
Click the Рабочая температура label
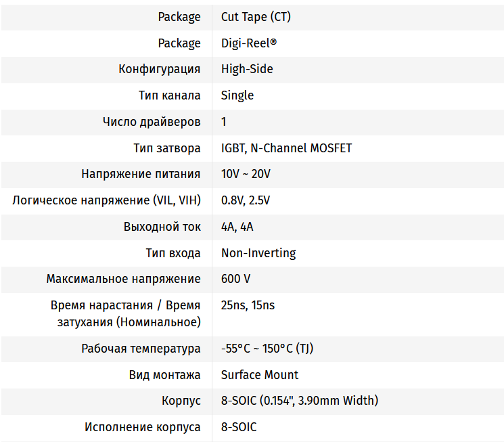[x=141, y=349]
